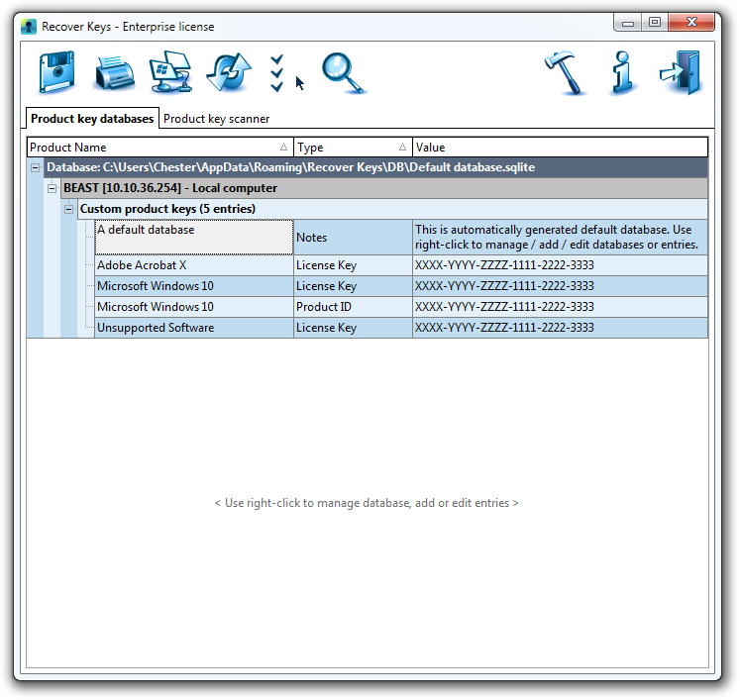Viewport: 740px width, 700px height.
Task: Sort by the Type column header
Action: point(353,148)
